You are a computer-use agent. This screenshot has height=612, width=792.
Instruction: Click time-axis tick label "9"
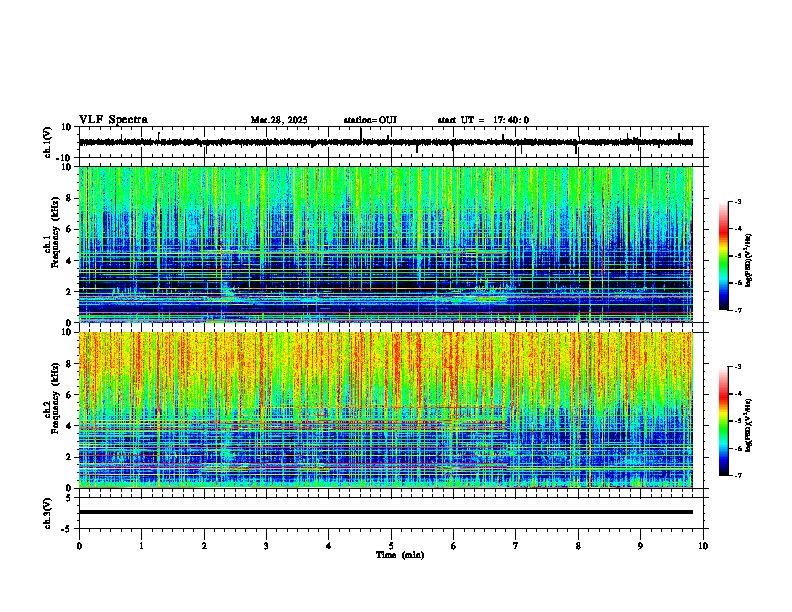[640, 546]
